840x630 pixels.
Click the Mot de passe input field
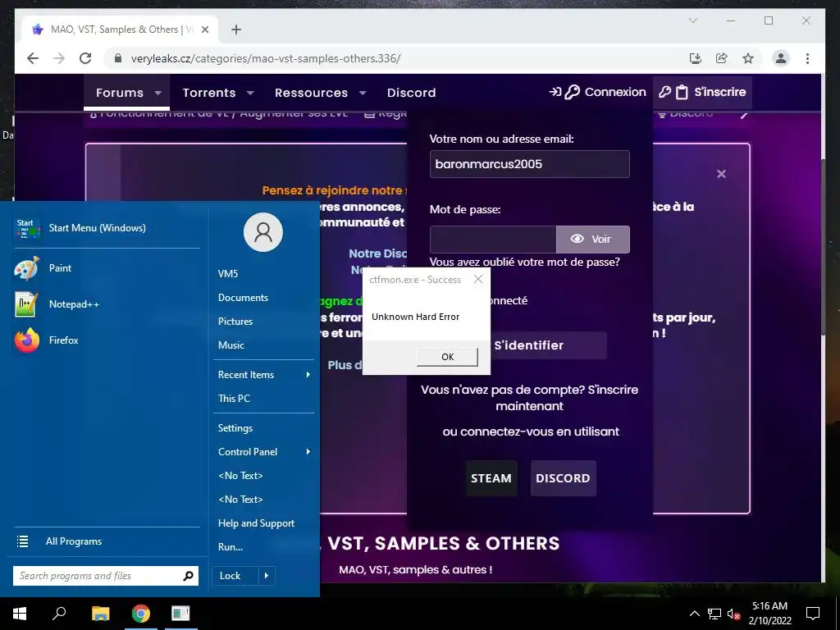[x=493, y=239]
